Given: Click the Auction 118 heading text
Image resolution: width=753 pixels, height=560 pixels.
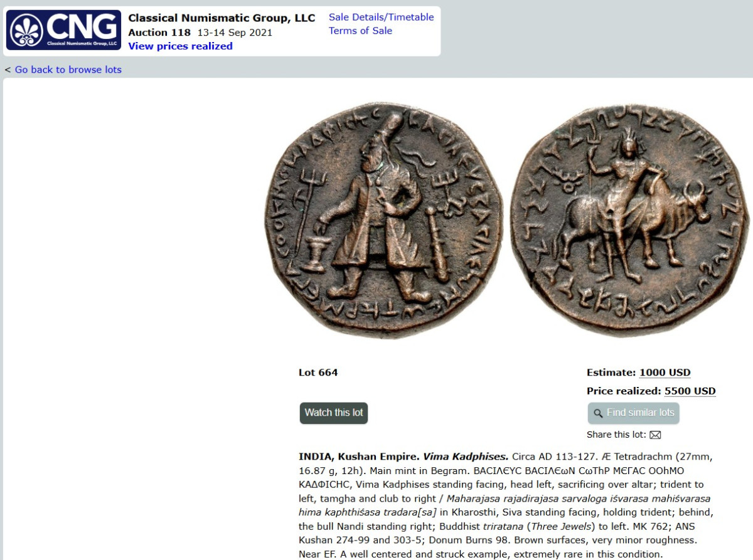Looking at the screenshot, I should point(159,33).
